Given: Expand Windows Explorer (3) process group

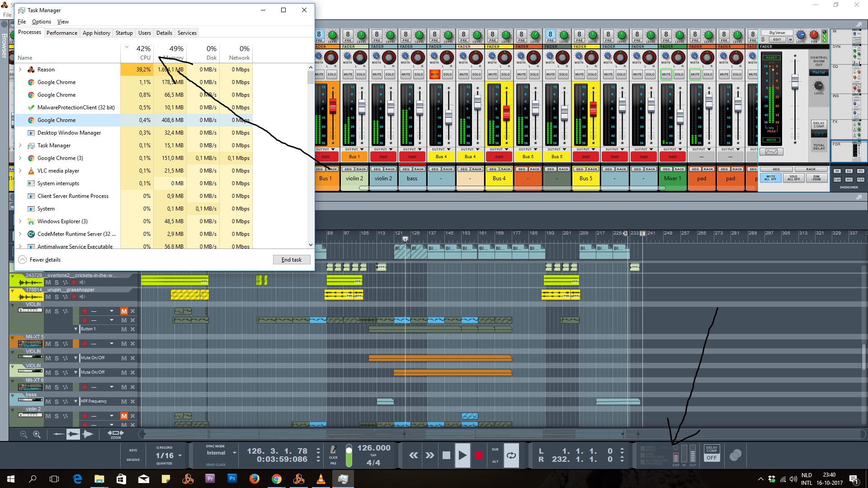Looking at the screenshot, I should pyautogui.click(x=20, y=221).
